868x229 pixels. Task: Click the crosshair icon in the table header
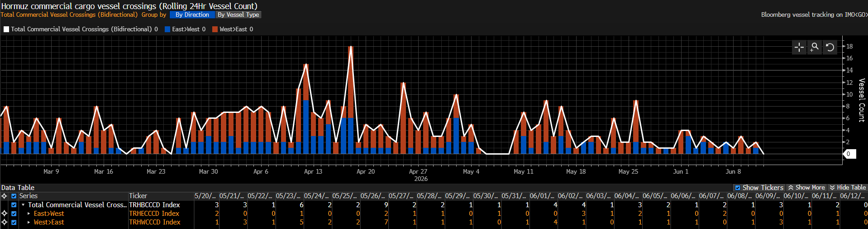click(x=5, y=196)
